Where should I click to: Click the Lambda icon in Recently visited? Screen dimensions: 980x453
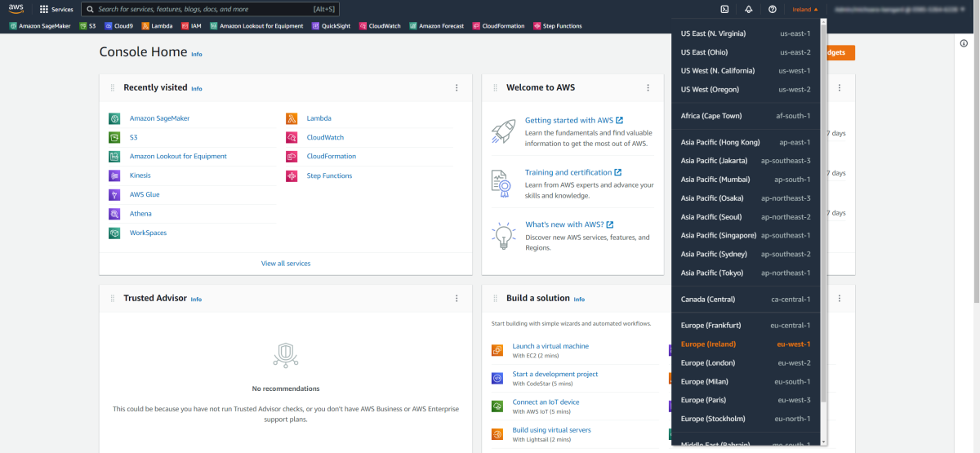click(x=292, y=118)
